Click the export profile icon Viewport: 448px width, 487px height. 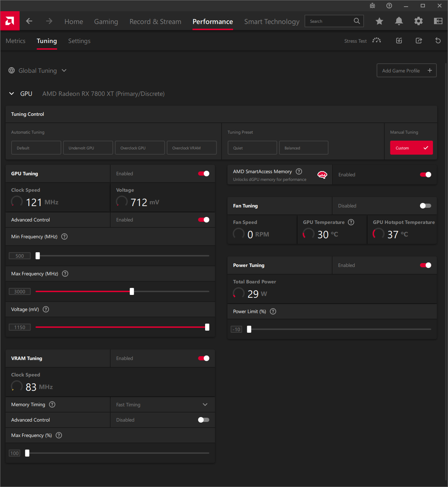(419, 41)
